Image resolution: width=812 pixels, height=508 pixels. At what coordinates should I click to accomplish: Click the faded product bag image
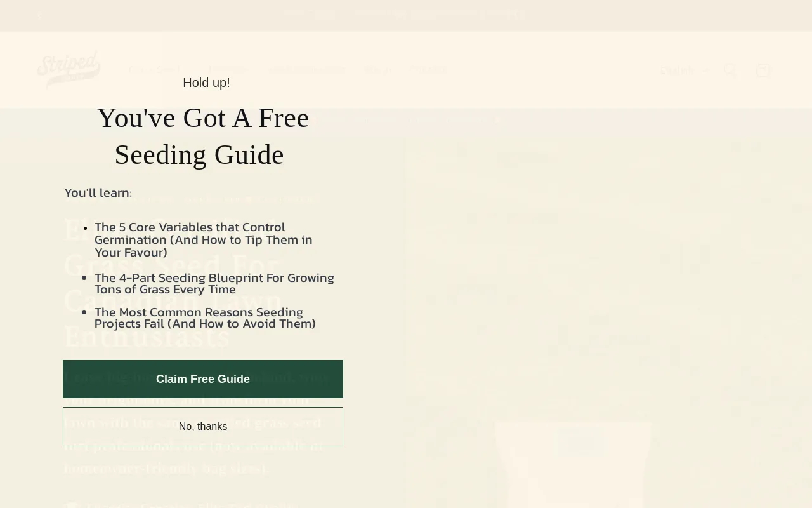573,464
